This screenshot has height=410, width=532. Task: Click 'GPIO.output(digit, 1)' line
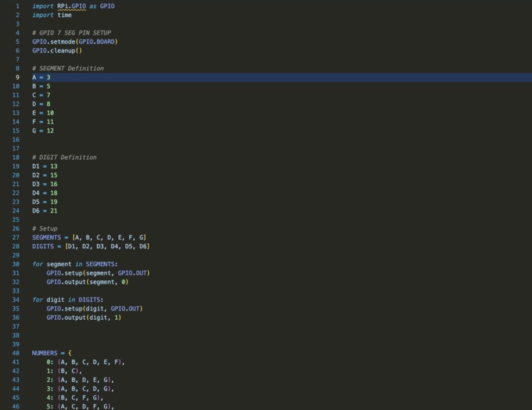coord(84,318)
